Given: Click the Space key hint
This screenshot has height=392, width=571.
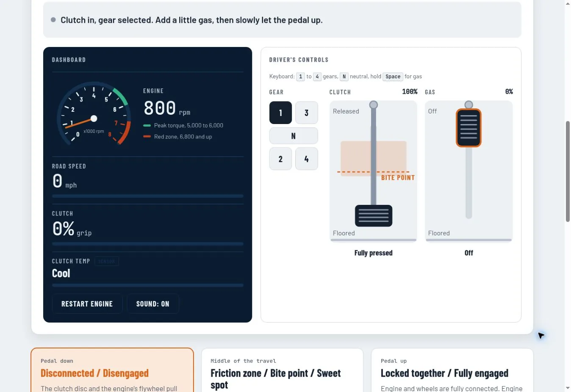Looking at the screenshot, I should (x=393, y=77).
